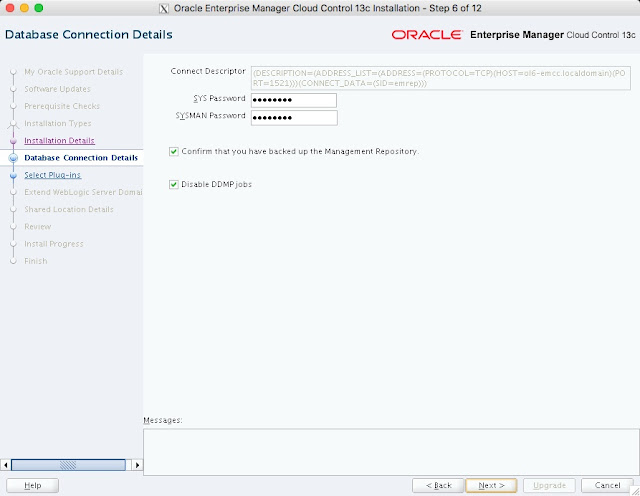Click Extend WebLogic Server Domain step

pyautogui.click(x=83, y=192)
